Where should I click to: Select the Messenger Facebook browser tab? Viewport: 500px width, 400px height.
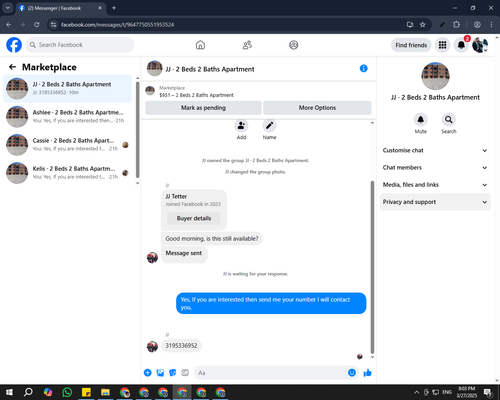click(61, 8)
